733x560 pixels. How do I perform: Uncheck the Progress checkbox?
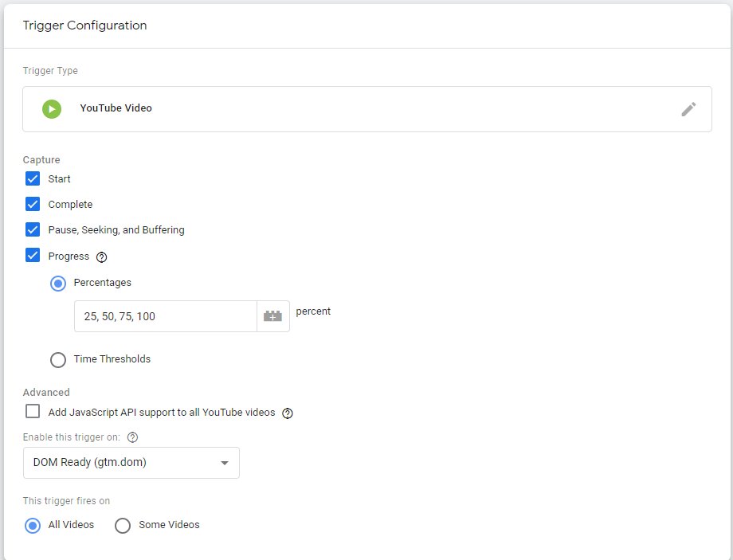pyautogui.click(x=33, y=255)
